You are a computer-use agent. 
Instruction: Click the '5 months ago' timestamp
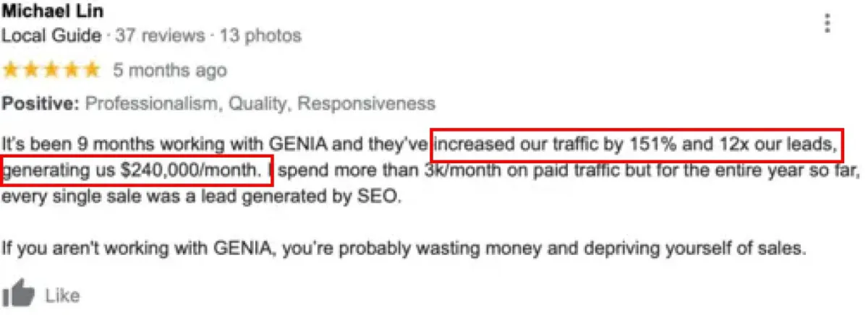coord(169,70)
